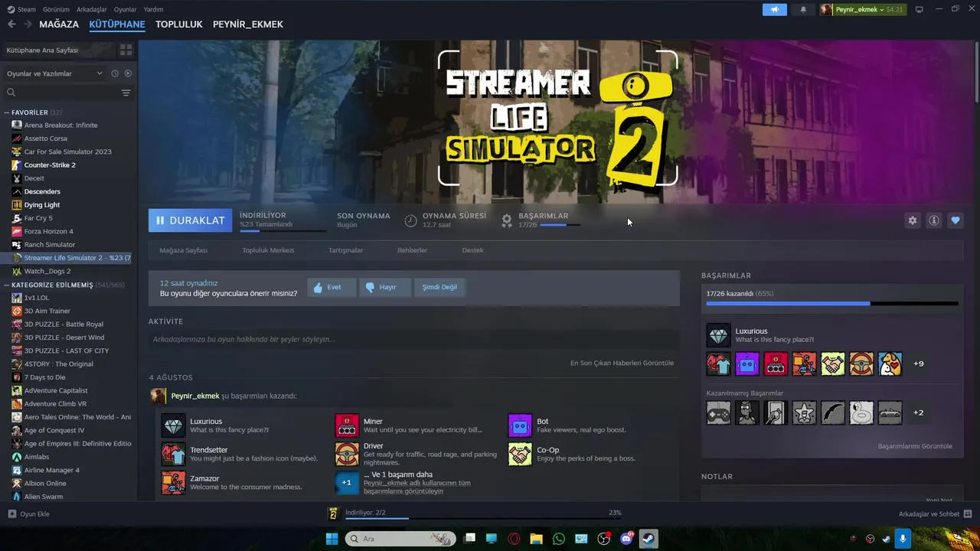The image size is (980, 551).
Task: Open notifications bell
Action: pos(803,9)
